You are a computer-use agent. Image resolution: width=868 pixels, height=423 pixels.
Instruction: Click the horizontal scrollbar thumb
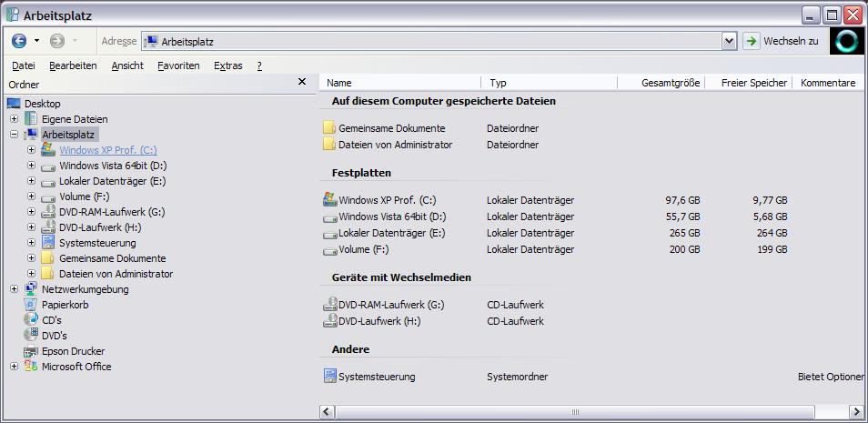coord(575,412)
